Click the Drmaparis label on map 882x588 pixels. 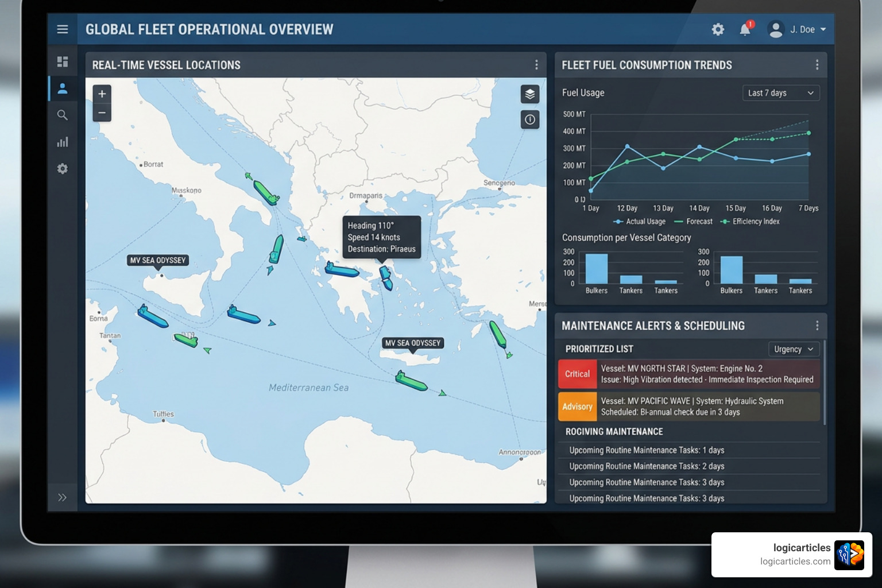[x=366, y=196]
